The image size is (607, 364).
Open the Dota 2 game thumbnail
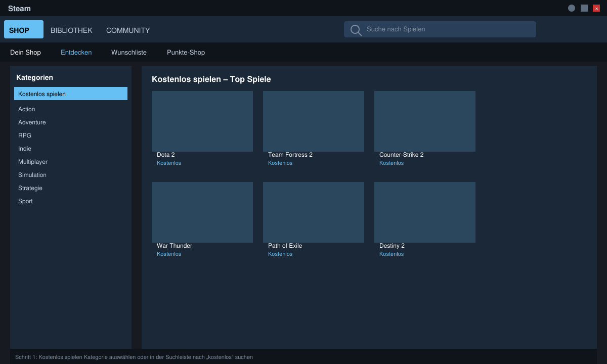pyautogui.click(x=202, y=121)
